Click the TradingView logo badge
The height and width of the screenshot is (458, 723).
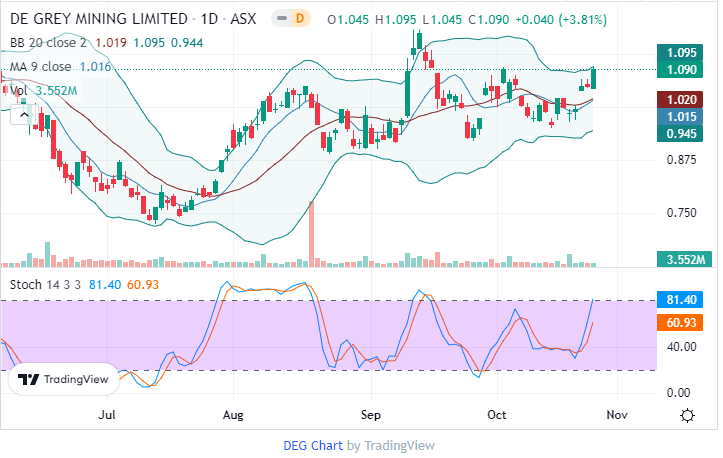(64, 380)
